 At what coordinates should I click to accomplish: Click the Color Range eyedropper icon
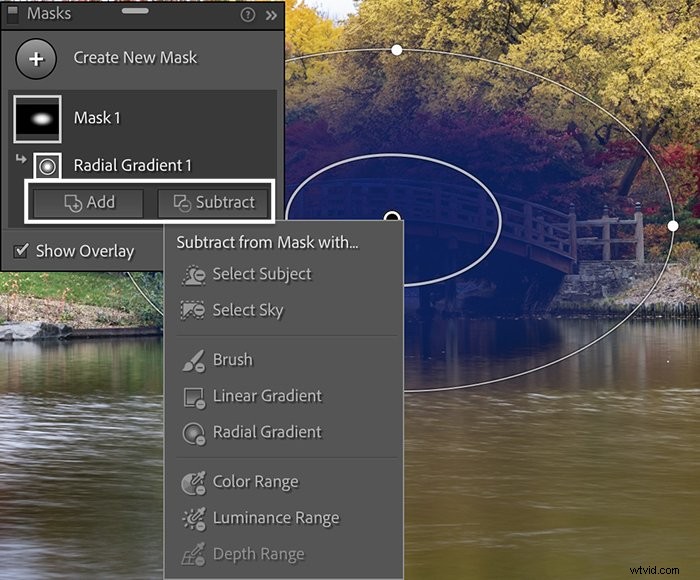(x=194, y=483)
